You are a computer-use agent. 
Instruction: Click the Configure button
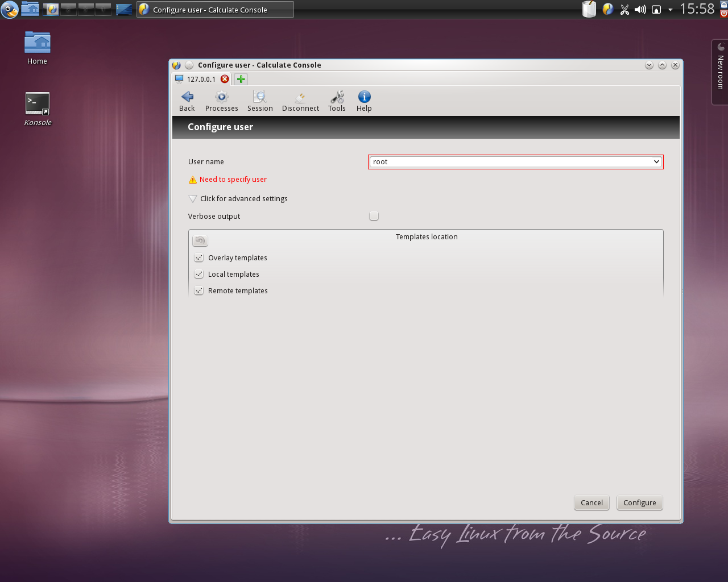coord(640,503)
